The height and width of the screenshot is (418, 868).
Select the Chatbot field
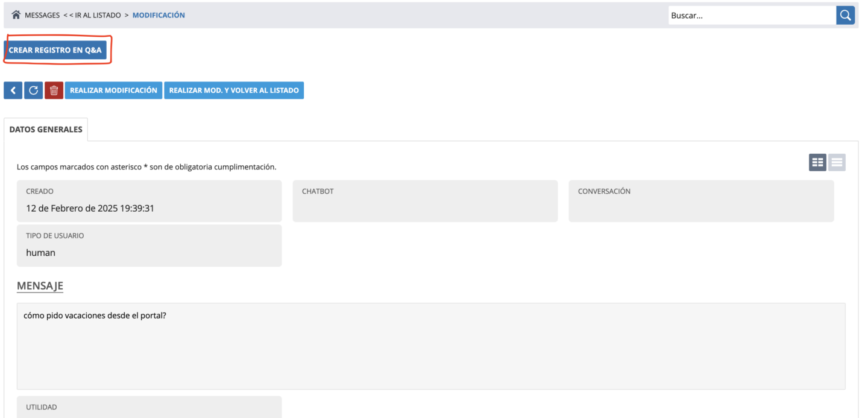(x=425, y=201)
